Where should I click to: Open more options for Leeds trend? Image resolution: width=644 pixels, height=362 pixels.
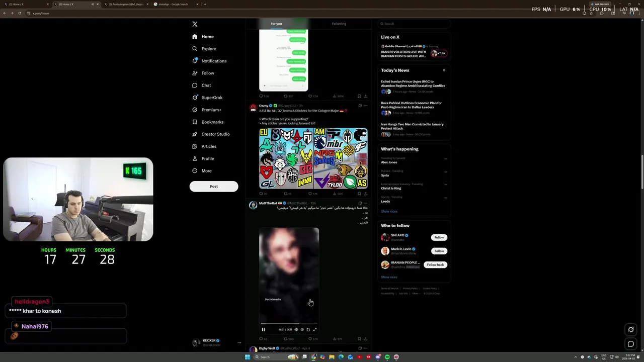pyautogui.click(x=445, y=198)
